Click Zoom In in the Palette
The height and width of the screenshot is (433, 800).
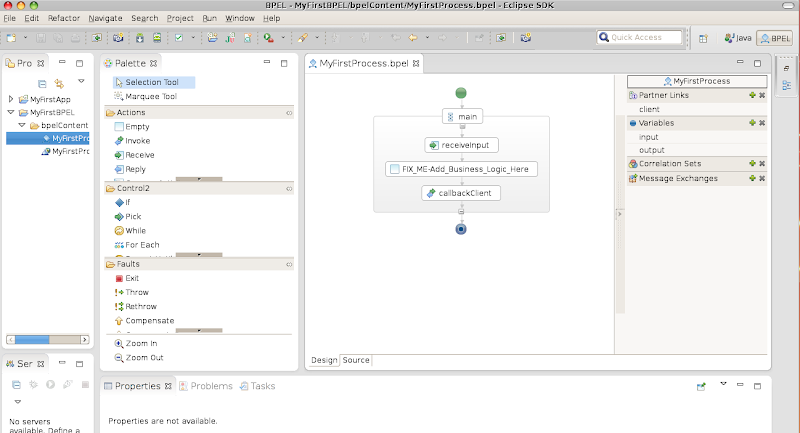[136, 344]
